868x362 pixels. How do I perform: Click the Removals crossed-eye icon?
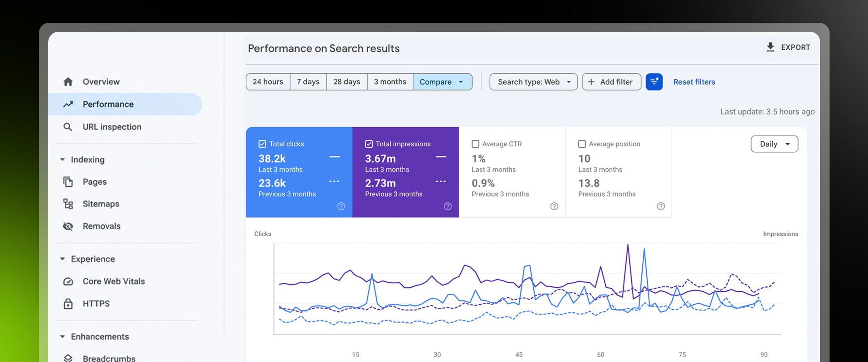coord(68,226)
